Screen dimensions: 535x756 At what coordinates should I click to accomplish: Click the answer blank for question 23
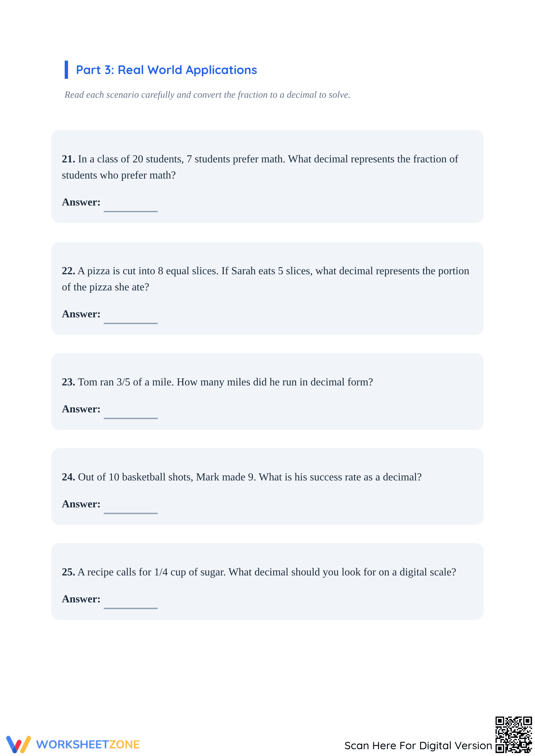click(x=131, y=412)
